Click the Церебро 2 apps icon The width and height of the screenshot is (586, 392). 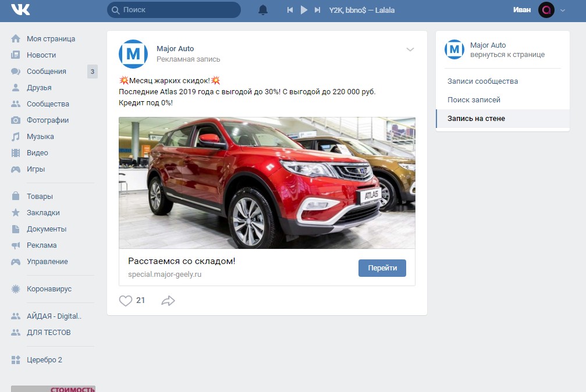[16, 360]
